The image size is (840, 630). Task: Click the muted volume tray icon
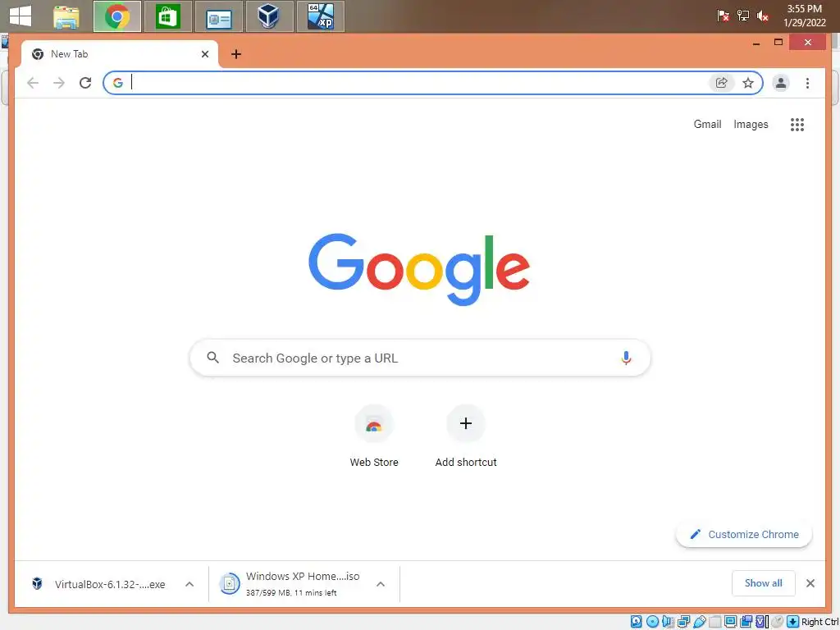762,16
